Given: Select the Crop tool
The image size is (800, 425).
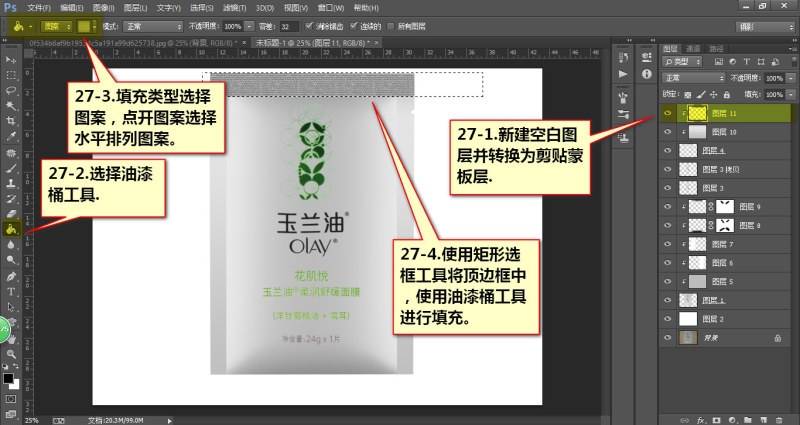Looking at the screenshot, I should 11,121.
